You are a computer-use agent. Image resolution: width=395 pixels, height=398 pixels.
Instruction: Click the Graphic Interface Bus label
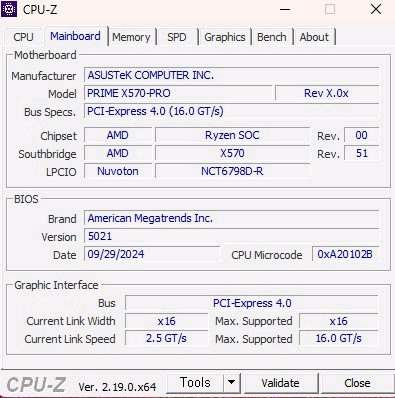tap(107, 303)
